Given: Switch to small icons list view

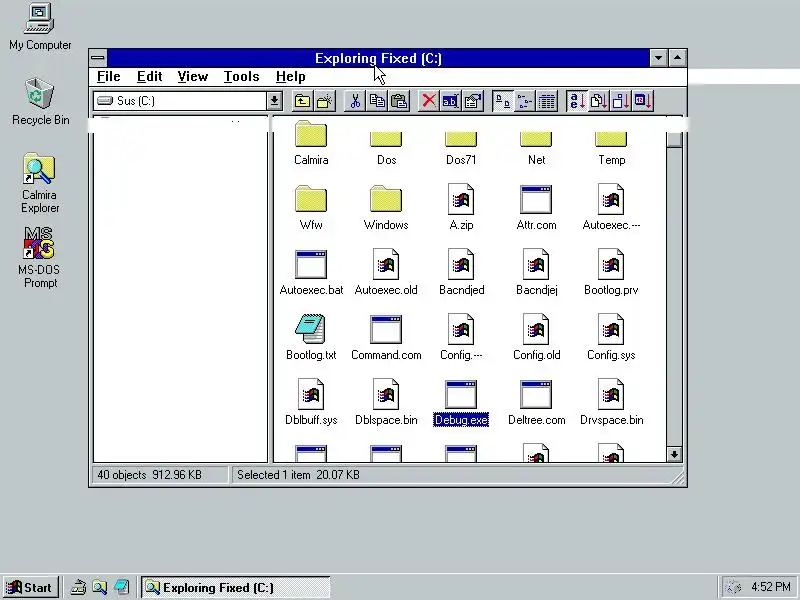Looking at the screenshot, I should (524, 101).
